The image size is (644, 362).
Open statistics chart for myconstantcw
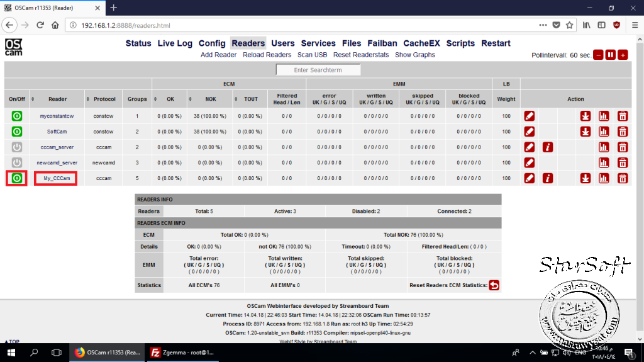(x=604, y=116)
